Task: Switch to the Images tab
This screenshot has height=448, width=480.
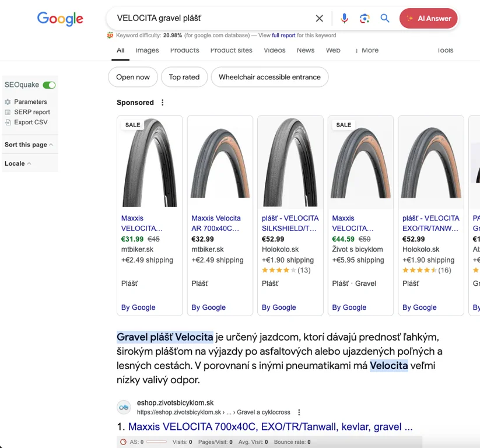Action: point(147,51)
